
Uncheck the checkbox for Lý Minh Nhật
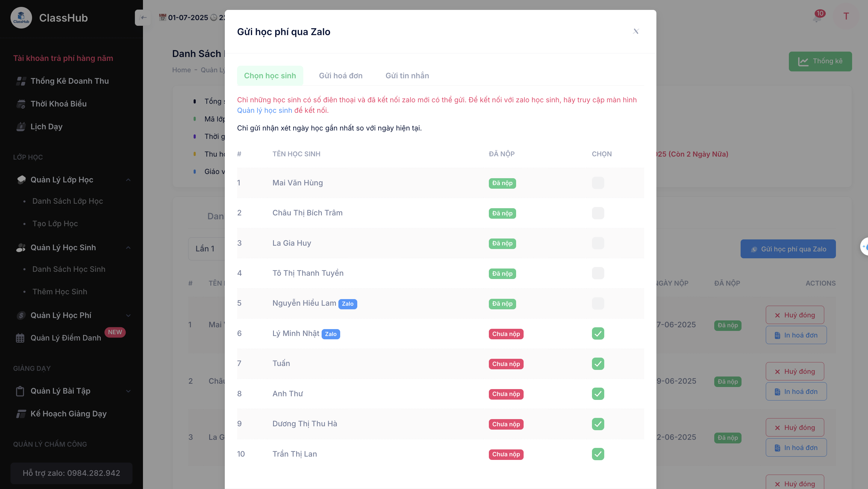coord(598,334)
